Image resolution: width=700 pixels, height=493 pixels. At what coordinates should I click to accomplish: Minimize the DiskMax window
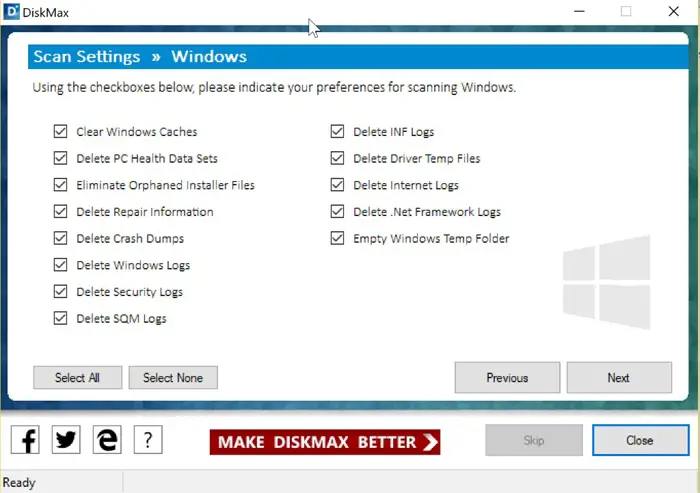point(579,11)
